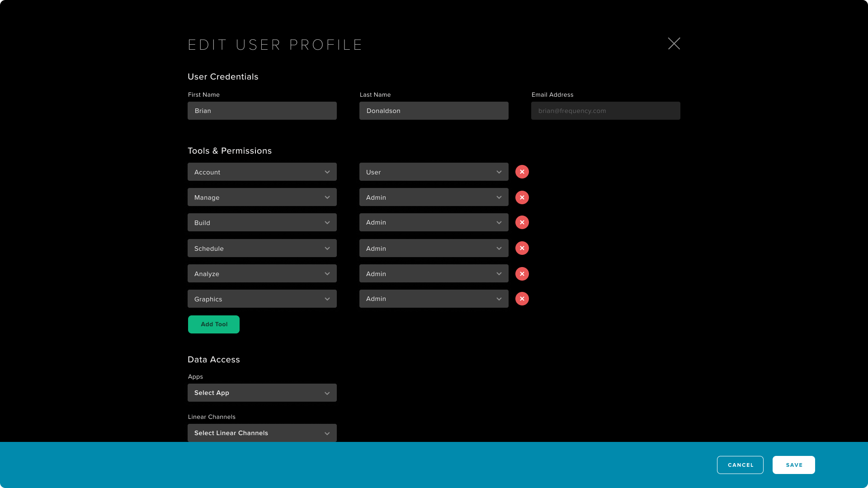The width and height of the screenshot is (868, 488).
Task: Click the red delete icon for Analyze row
Action: pyautogui.click(x=522, y=273)
